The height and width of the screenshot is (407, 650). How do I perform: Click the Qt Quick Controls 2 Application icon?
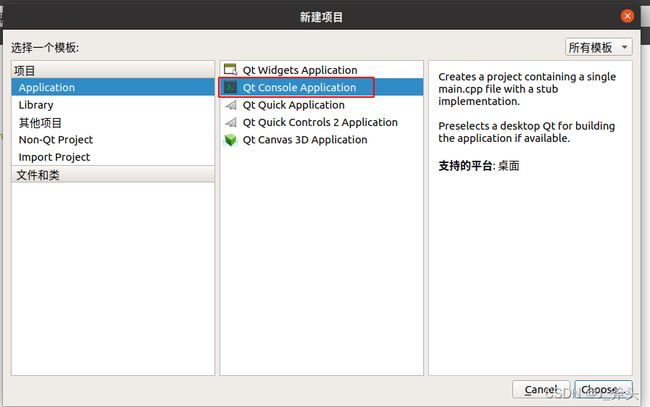coord(230,122)
